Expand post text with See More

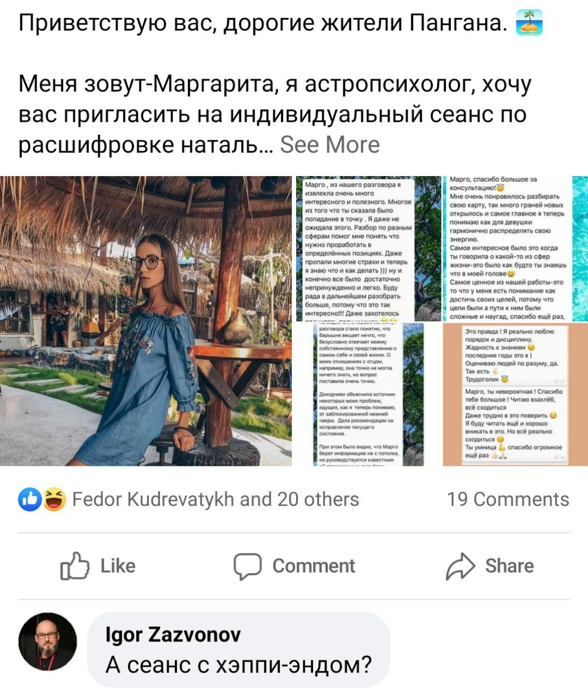(x=330, y=145)
